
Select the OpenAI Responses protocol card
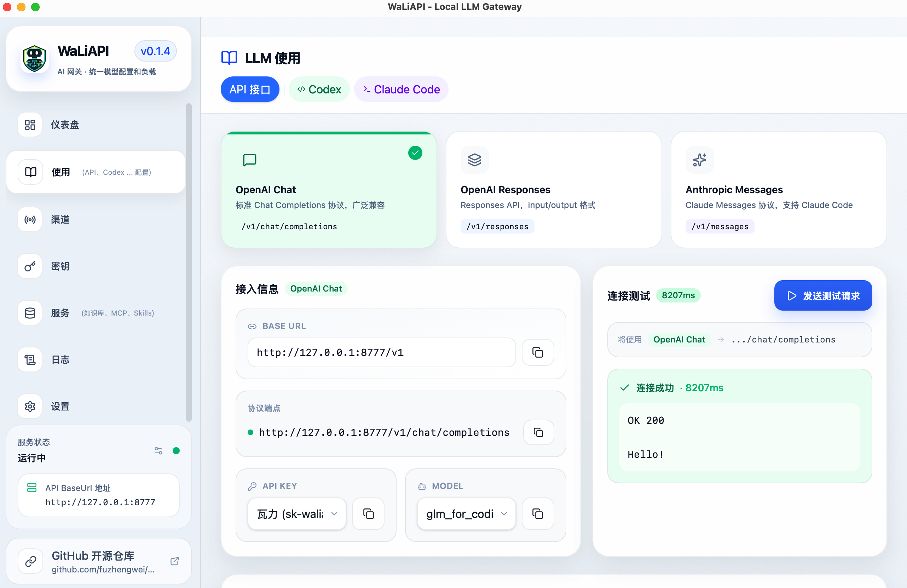(x=553, y=190)
